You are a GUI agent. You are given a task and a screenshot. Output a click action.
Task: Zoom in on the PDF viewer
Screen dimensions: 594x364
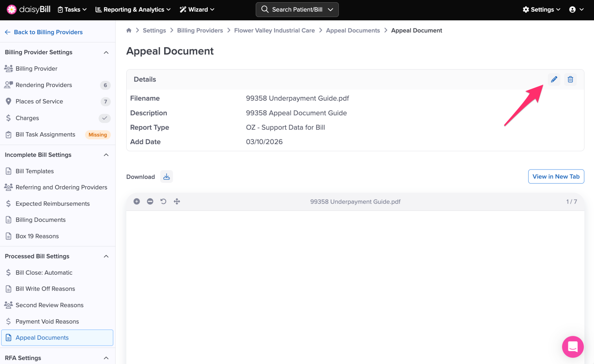click(137, 201)
